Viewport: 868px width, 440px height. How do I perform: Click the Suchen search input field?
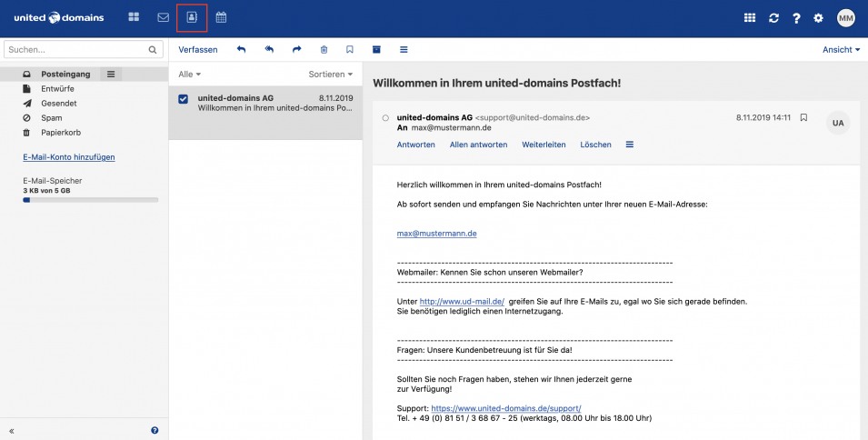[84, 50]
